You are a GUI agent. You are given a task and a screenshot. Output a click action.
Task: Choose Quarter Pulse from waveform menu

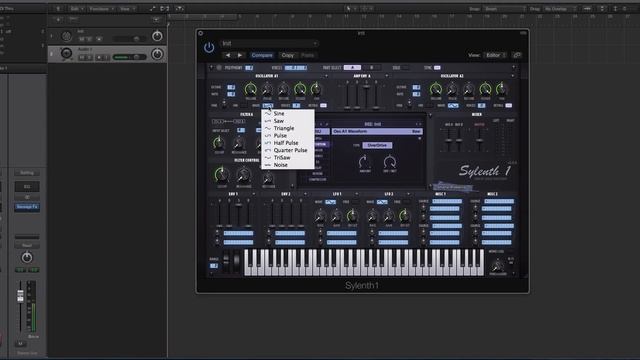point(288,150)
